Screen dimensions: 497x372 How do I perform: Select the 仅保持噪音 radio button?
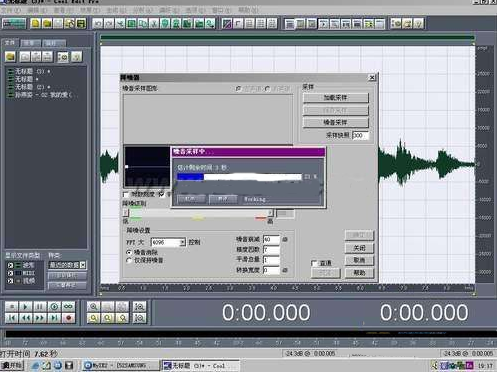click(x=129, y=260)
